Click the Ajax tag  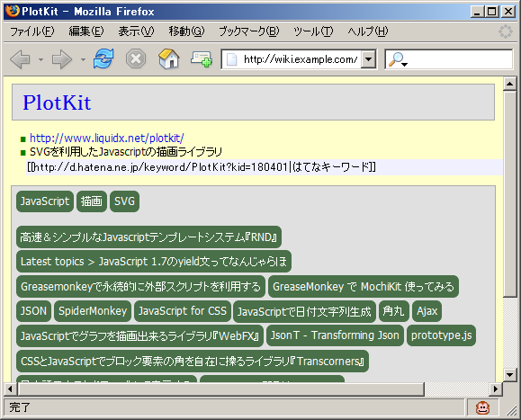tap(427, 311)
